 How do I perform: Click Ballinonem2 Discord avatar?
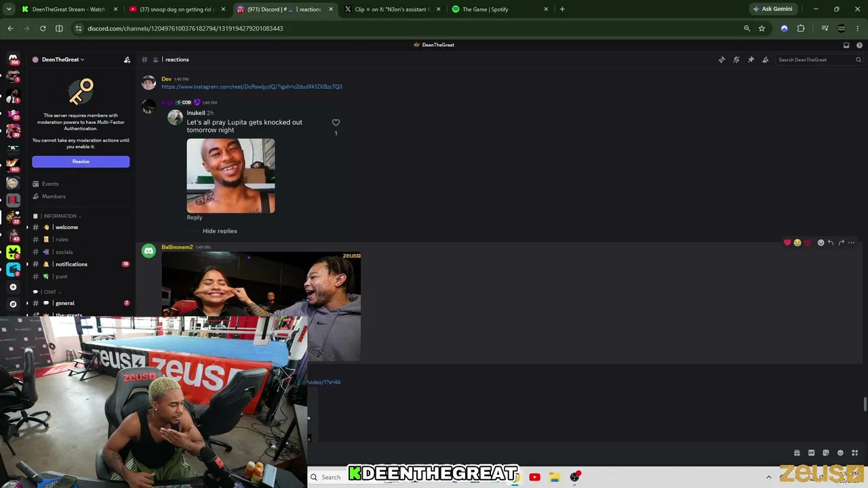(x=149, y=251)
